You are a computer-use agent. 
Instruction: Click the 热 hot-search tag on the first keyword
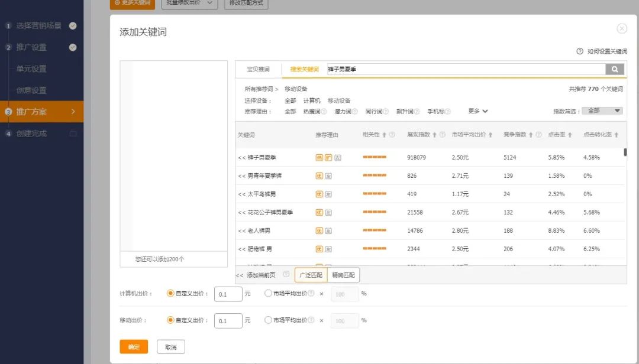pos(320,158)
